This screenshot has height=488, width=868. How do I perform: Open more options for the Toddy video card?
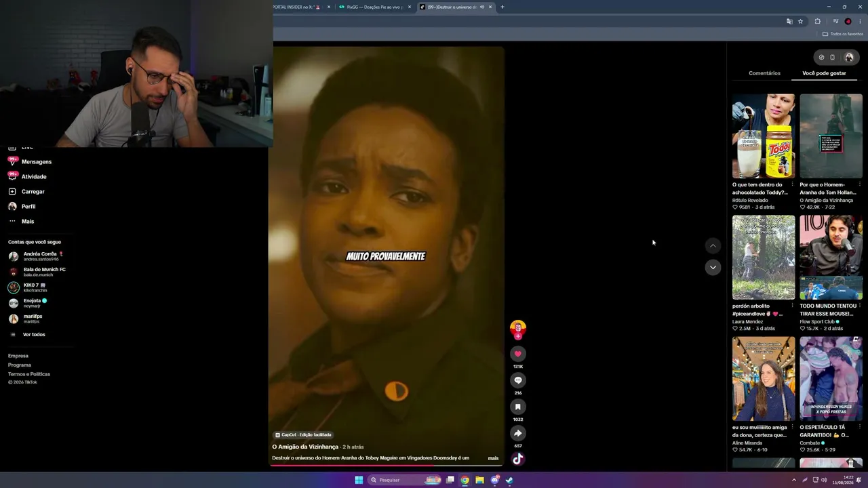click(792, 184)
